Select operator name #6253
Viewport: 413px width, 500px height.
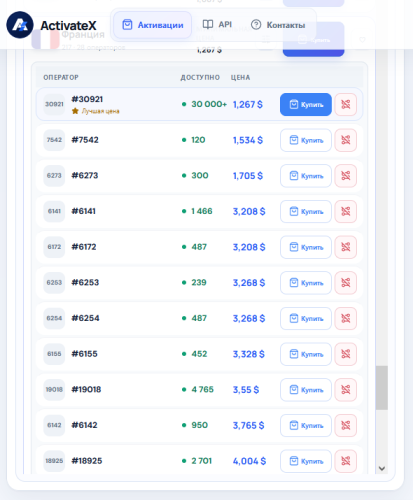(85, 283)
